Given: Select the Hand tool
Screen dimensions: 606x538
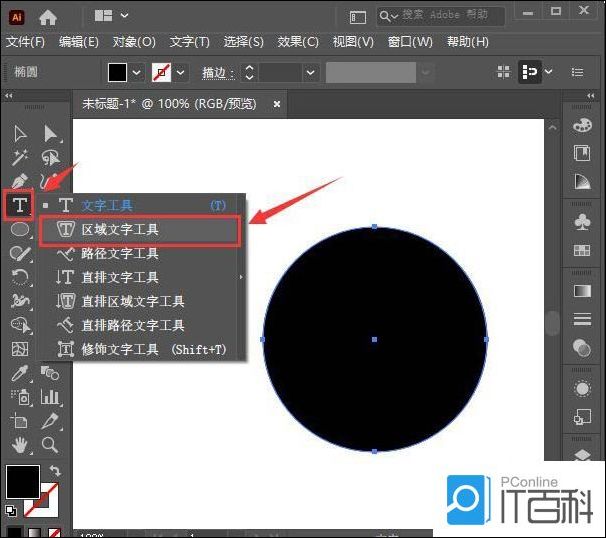Looking at the screenshot, I should [20, 445].
